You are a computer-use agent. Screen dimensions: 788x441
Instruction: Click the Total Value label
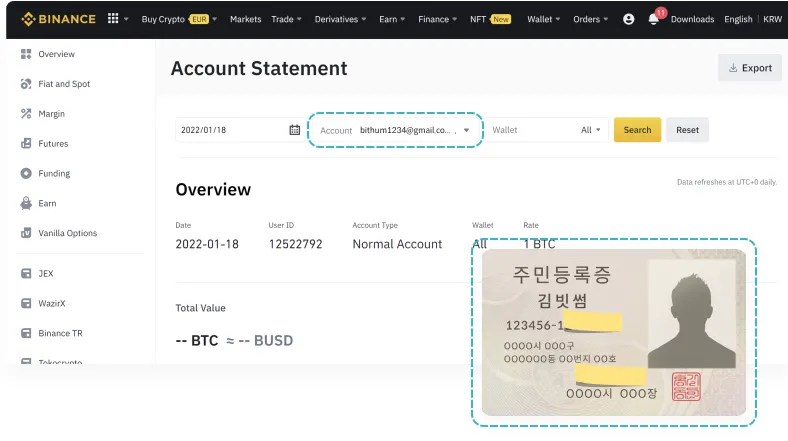click(x=201, y=308)
